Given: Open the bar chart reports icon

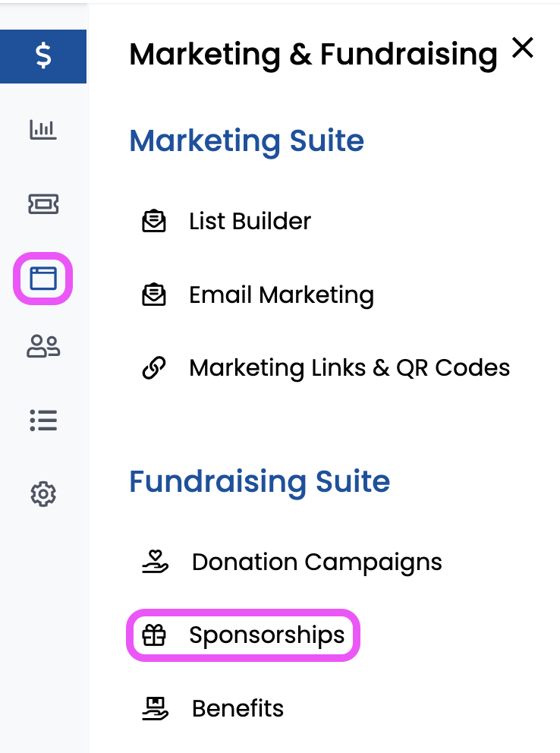Looking at the screenshot, I should 43,130.
